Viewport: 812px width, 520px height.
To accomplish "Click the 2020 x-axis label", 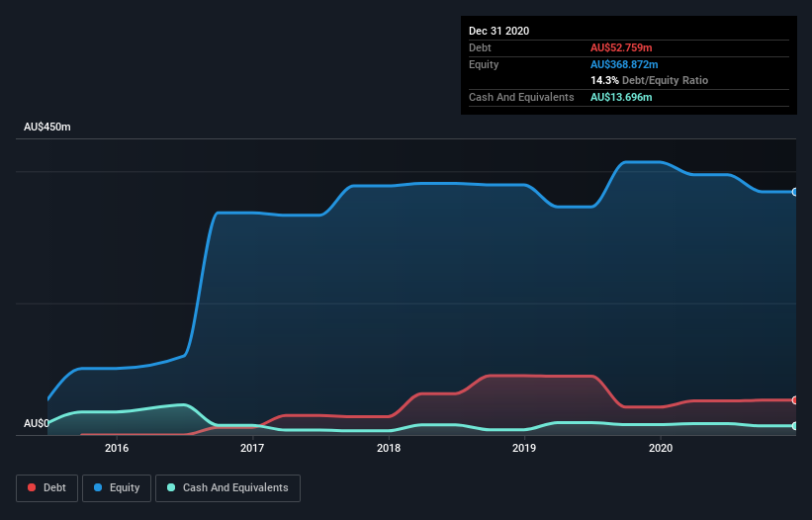I will [661, 448].
